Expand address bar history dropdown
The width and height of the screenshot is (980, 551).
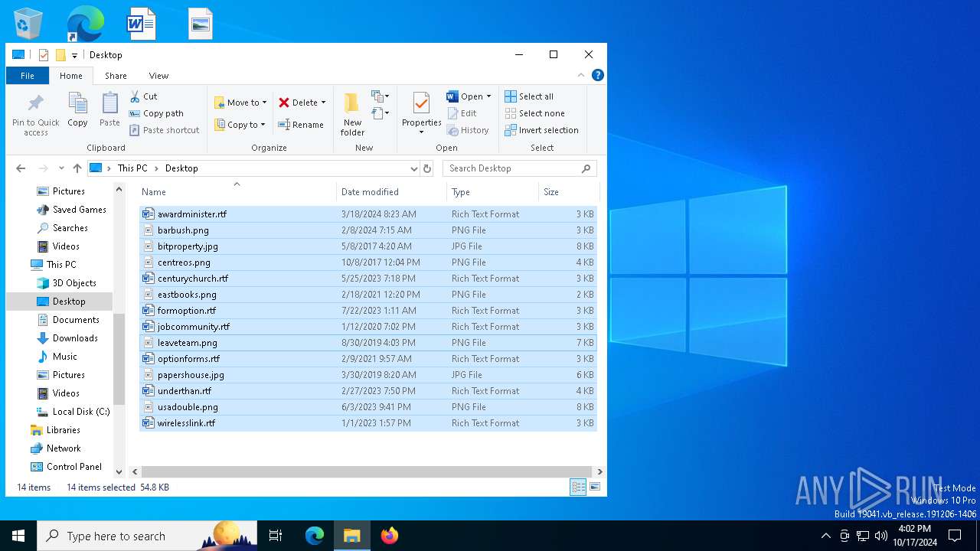tap(413, 168)
